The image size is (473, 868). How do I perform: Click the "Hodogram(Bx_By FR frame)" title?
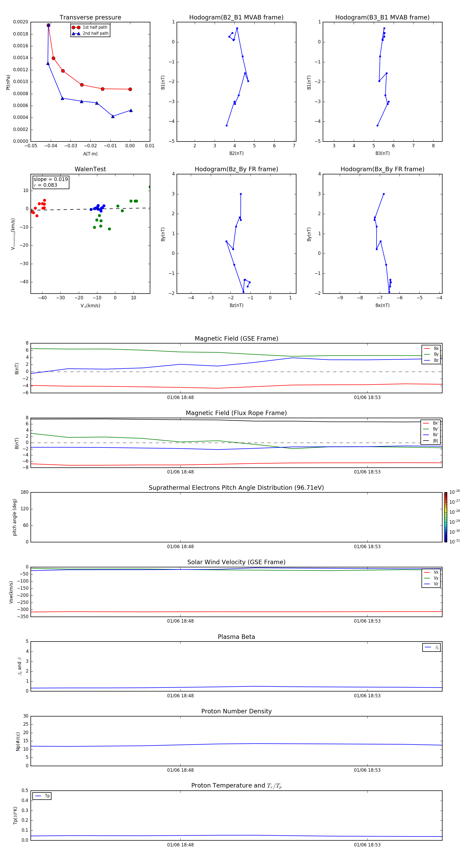click(382, 169)
